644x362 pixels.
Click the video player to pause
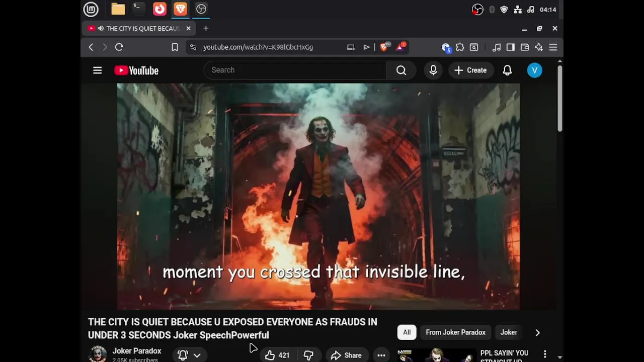[x=318, y=196]
